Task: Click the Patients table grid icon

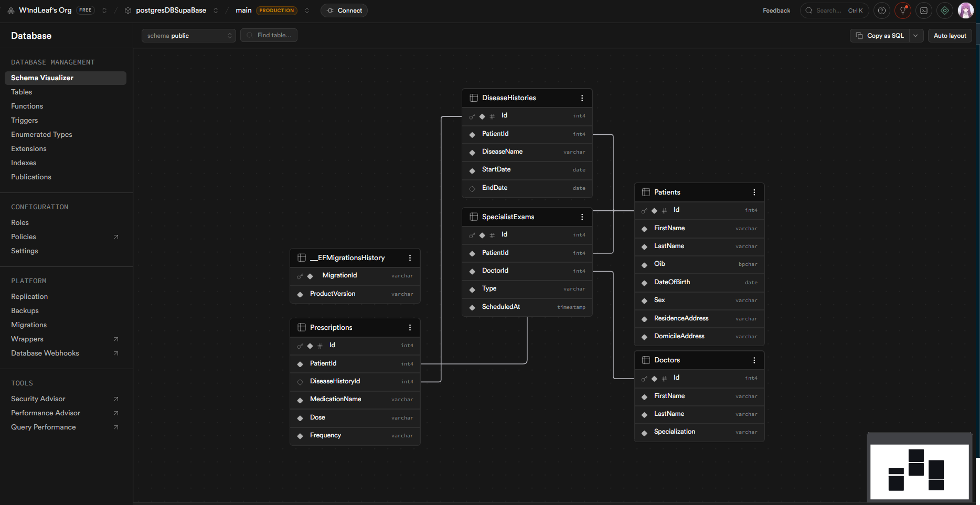Action: (x=646, y=192)
